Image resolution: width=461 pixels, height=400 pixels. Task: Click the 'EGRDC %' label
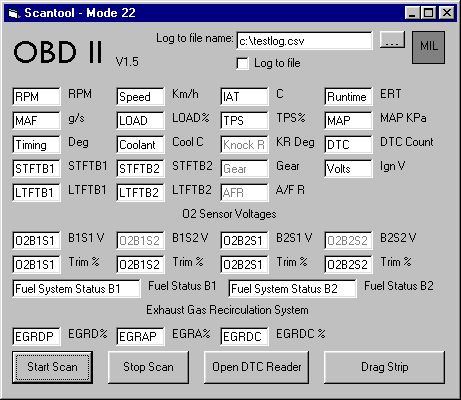coord(301,334)
